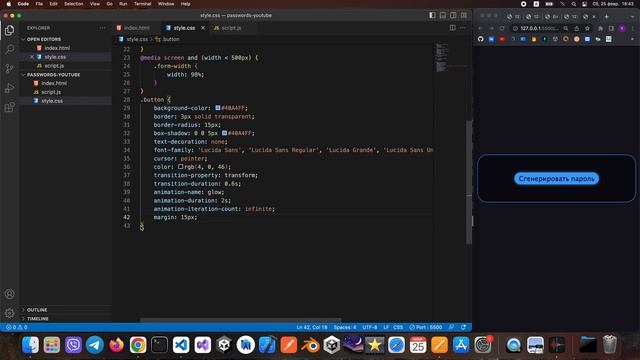Open the browser side panel icon
Viewport: 640px width, 360px height.
tap(611, 28)
